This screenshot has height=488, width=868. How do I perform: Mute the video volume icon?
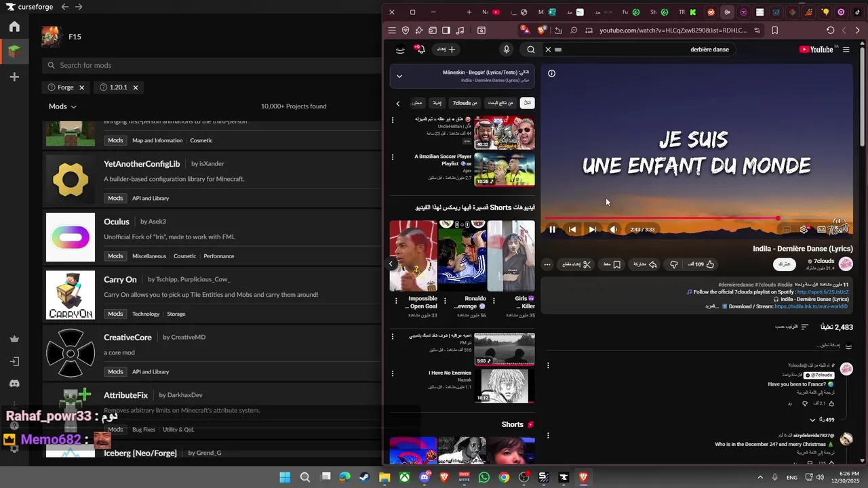613,230
